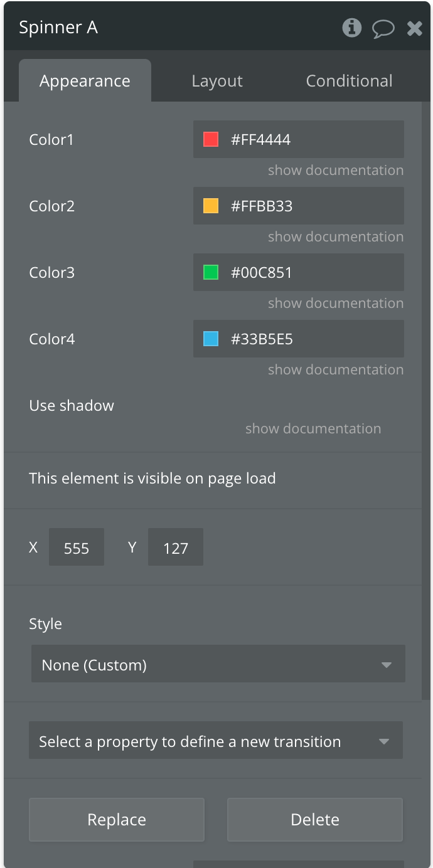Click the X position field showing 555
The image size is (433, 868).
[x=77, y=548]
